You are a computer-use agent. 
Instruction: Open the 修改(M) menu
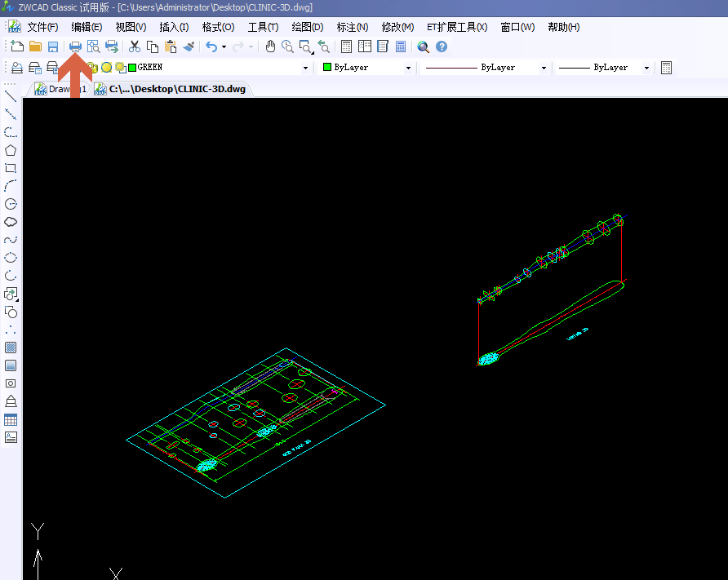click(397, 27)
